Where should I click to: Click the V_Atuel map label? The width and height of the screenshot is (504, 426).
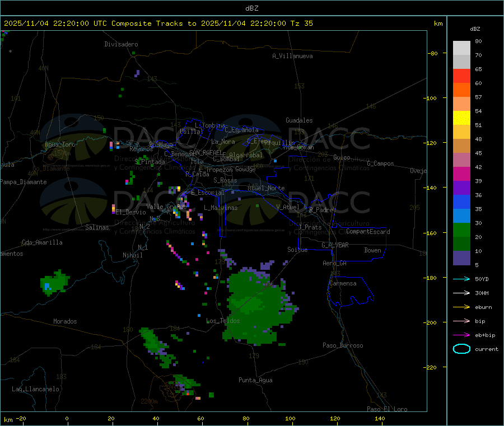[288, 207]
